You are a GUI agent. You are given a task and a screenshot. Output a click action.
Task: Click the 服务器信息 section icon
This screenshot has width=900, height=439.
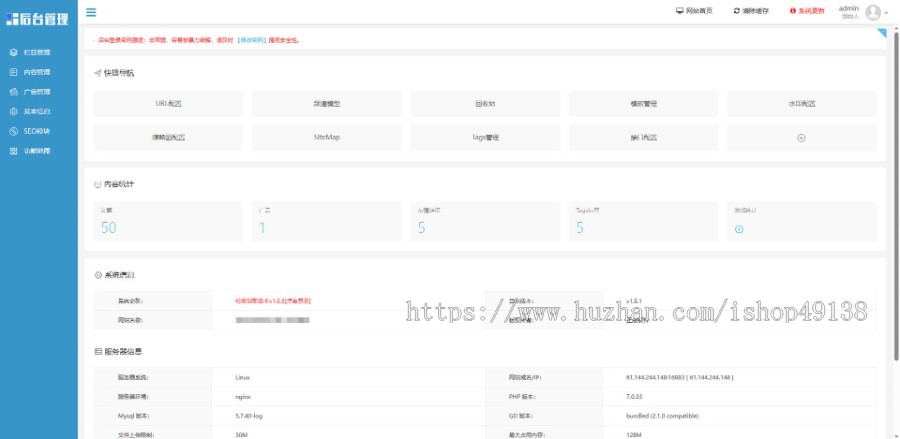[98, 352]
